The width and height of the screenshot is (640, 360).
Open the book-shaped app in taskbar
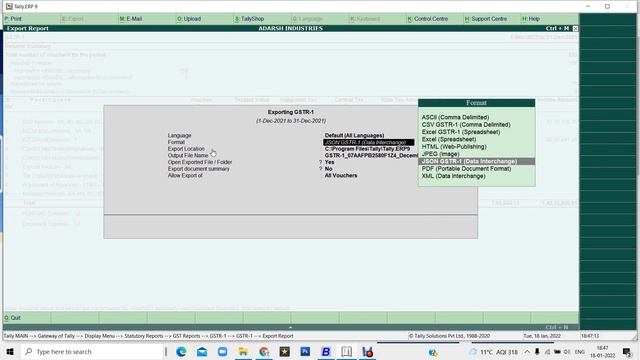pyautogui.click(x=347, y=352)
